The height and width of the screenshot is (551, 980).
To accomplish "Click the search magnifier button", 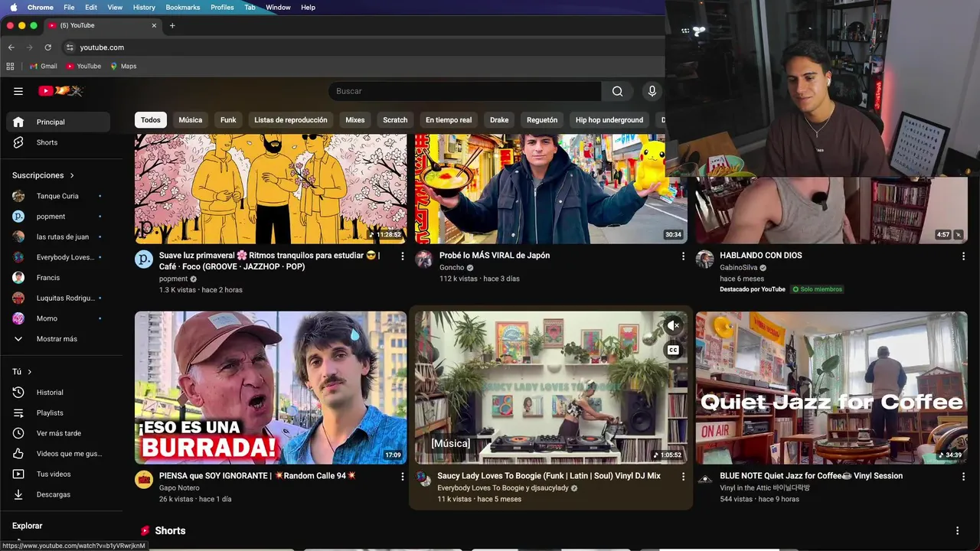I will click(617, 91).
